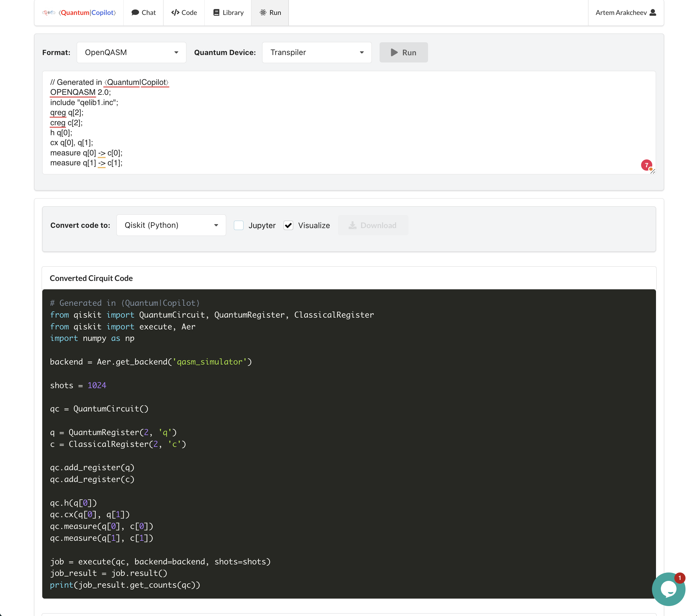
Task: Click the Run button with play icon
Action: click(403, 53)
